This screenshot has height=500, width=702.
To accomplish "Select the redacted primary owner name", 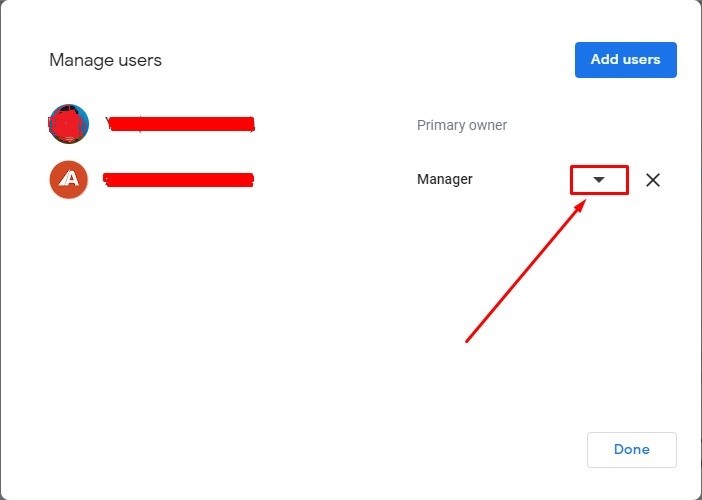I will click(180, 125).
